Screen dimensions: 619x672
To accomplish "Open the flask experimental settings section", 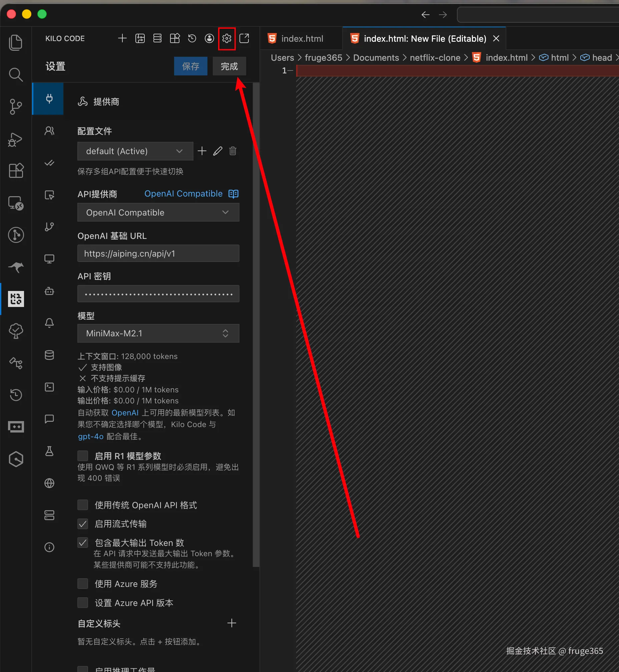I will (x=49, y=451).
